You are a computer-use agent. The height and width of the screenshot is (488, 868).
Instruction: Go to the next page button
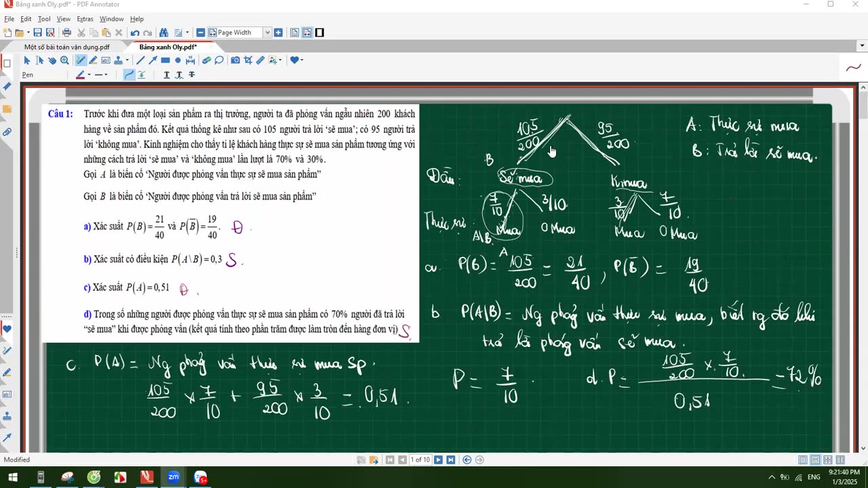(438, 460)
